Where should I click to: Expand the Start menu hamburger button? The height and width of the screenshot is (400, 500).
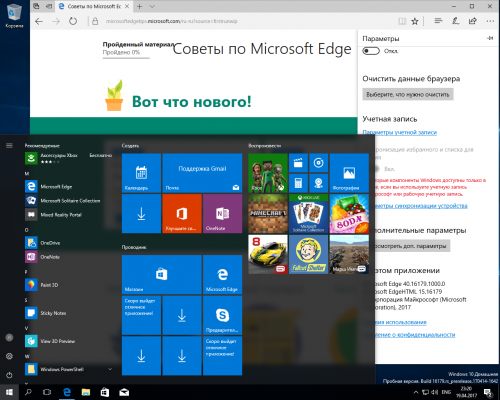pos(9,146)
